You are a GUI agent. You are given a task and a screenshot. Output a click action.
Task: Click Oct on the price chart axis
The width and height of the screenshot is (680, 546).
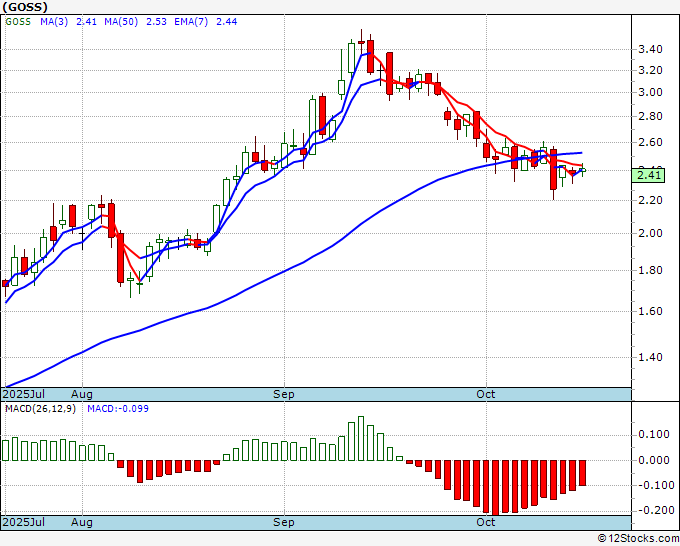coord(486,394)
